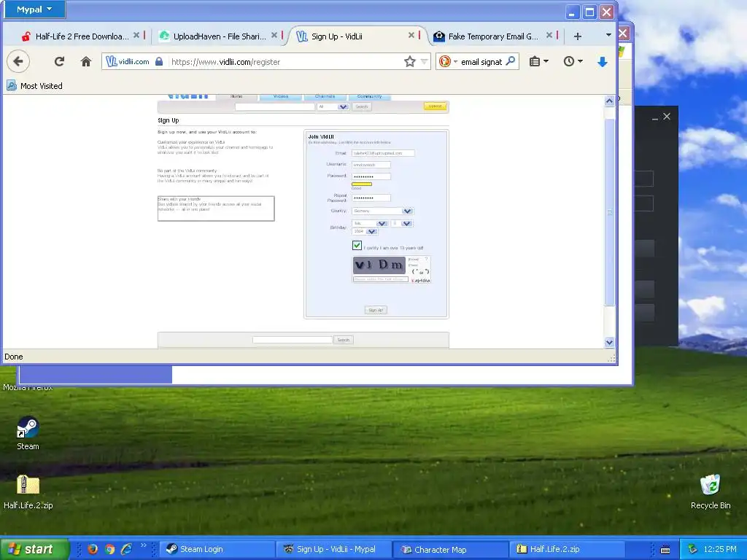Click into the Email input field
747x560 pixels.
click(383, 153)
